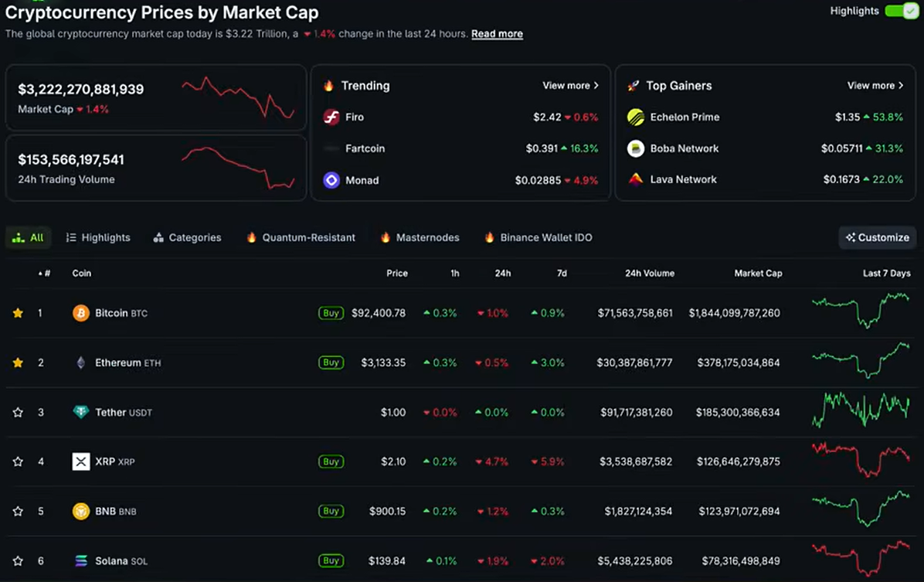Click the BNB coin logo icon
This screenshot has height=582, width=924.
(80, 511)
